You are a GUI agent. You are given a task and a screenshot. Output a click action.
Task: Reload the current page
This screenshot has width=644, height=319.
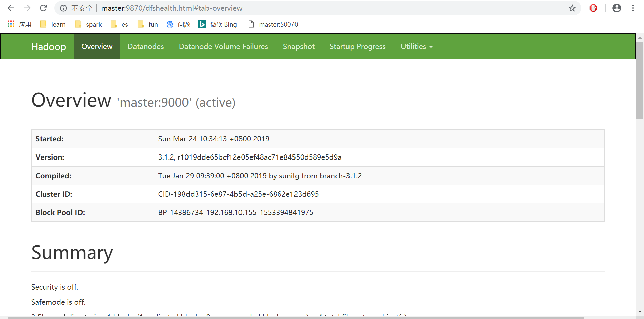(x=43, y=8)
